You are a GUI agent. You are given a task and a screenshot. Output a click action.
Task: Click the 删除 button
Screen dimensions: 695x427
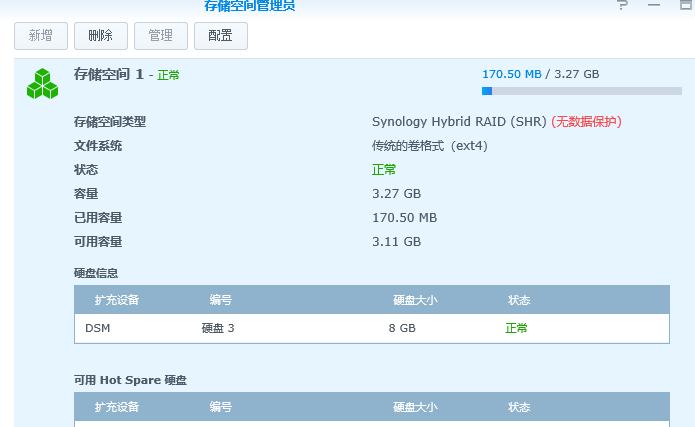point(101,36)
